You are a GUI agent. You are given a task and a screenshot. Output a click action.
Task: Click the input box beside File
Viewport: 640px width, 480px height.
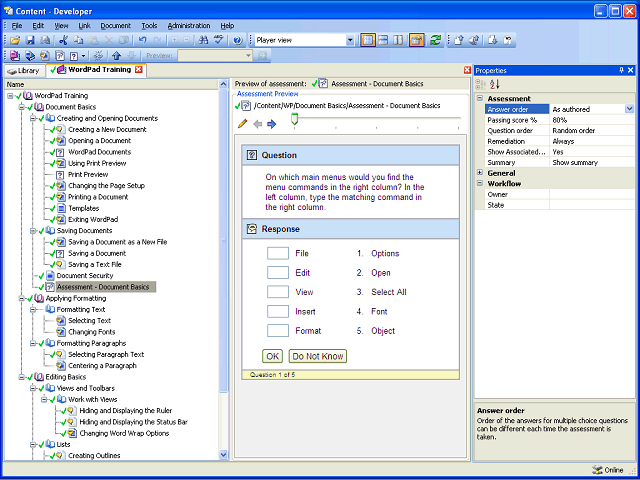pyautogui.click(x=278, y=253)
